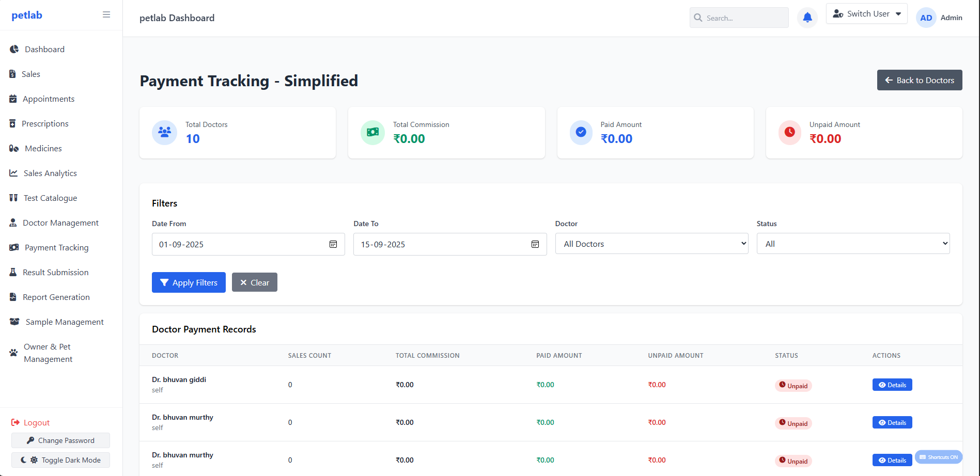980x476 pixels.
Task: Click the Date From calendar icon
Action: pos(333,244)
